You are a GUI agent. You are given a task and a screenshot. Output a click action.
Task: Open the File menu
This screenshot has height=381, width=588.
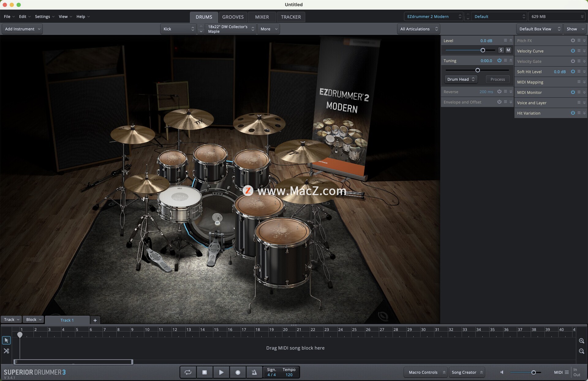[9, 17]
